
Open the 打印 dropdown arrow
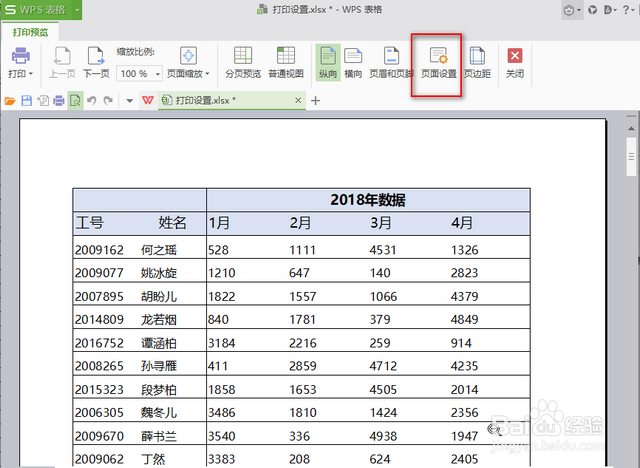[31, 74]
